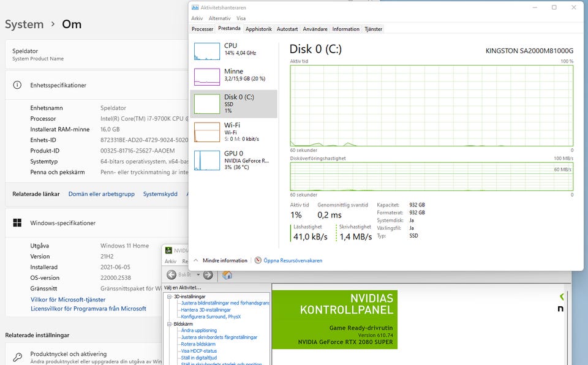Switch to the Information tab

point(345,29)
